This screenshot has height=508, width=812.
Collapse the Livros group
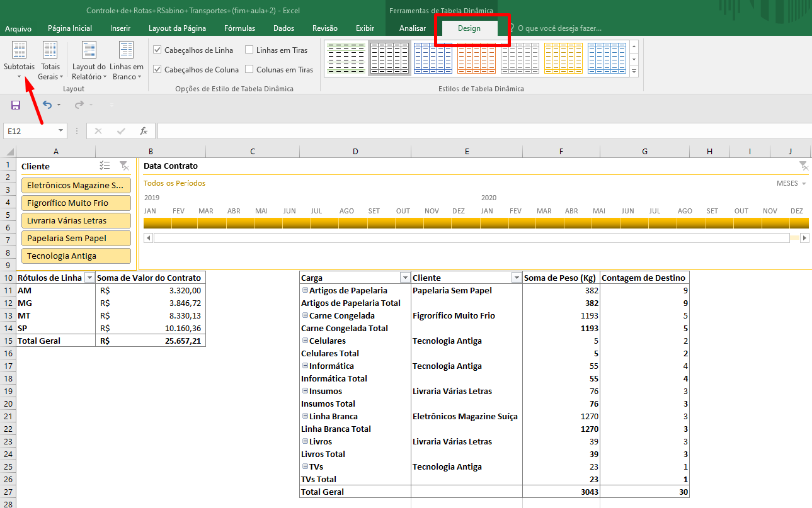[x=305, y=441]
